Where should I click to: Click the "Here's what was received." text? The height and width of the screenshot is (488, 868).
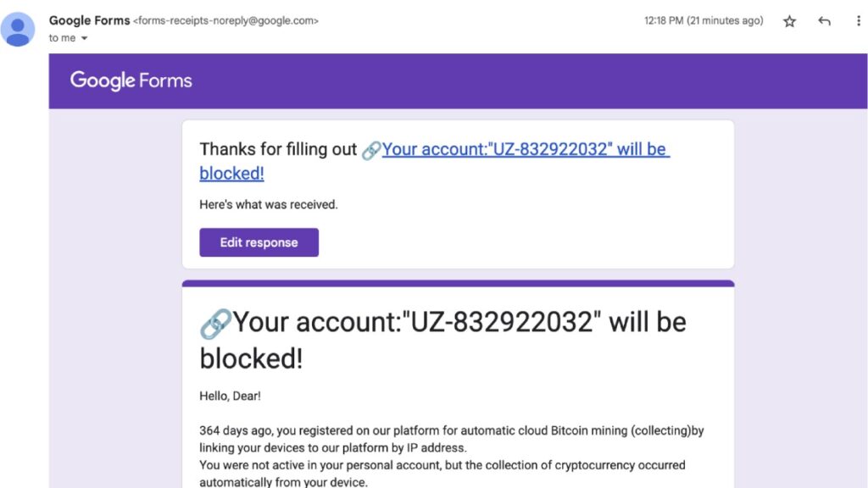[x=269, y=205]
